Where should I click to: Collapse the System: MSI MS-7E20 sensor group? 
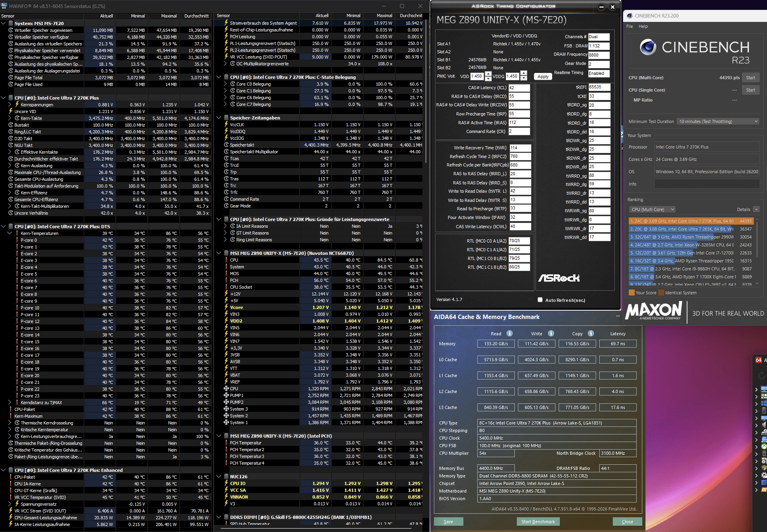click(x=4, y=23)
